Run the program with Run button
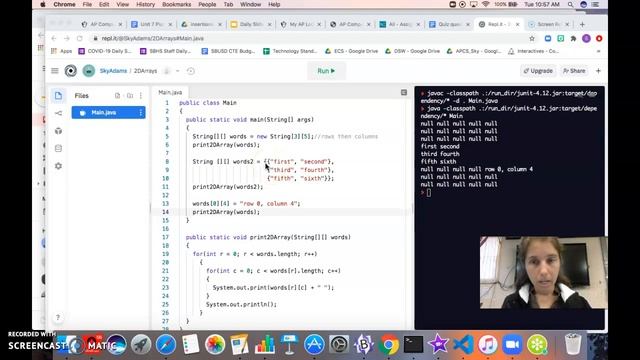Viewport: 640px width, 360px height. [x=326, y=71]
